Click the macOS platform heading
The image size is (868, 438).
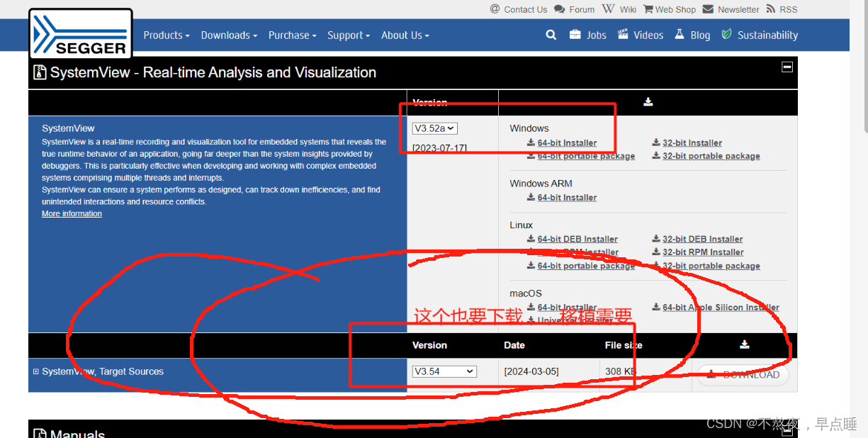tap(526, 293)
